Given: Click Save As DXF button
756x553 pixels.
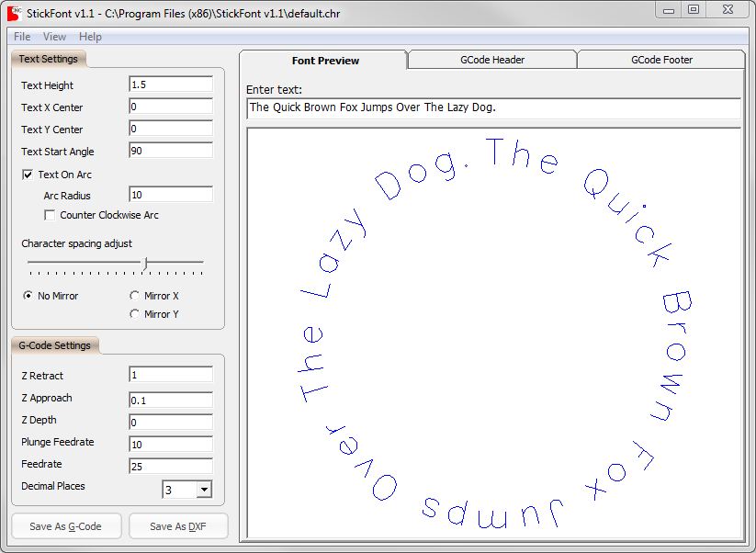Looking at the screenshot, I should pyautogui.click(x=178, y=526).
